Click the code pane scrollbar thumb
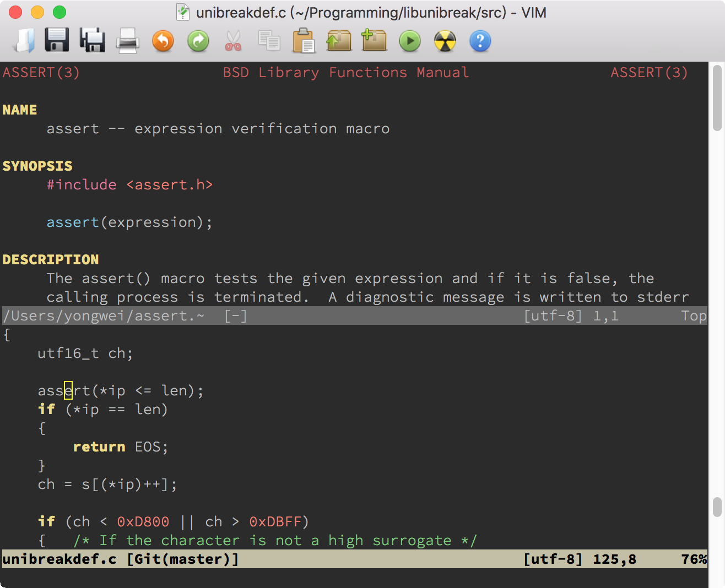Image resolution: width=725 pixels, height=588 pixels. pos(717,507)
